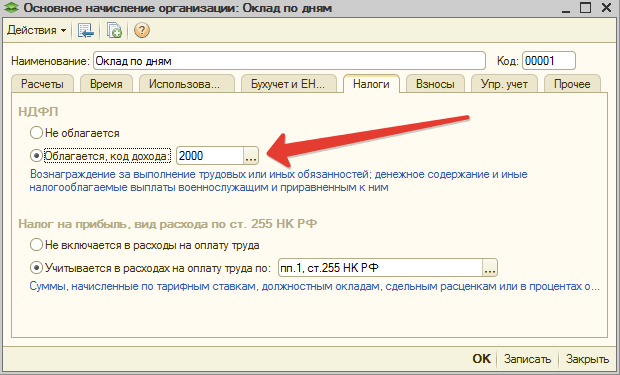
Task: Click the Код field 00001
Action: point(548,61)
